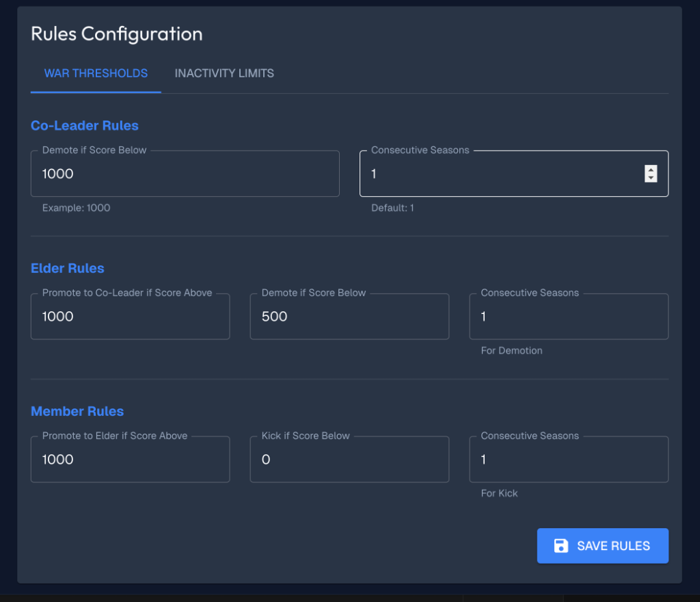The width and height of the screenshot is (700, 602).
Task: Click the Elder Rules section heading
Action: tap(68, 268)
